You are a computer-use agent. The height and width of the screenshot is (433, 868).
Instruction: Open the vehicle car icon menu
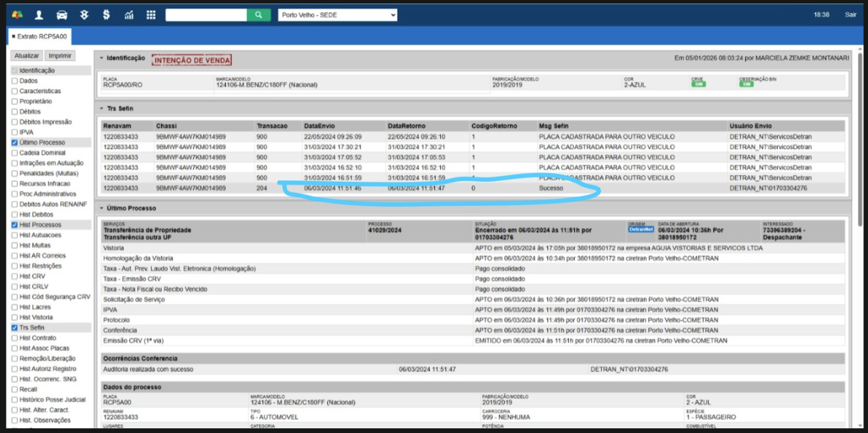[x=61, y=15]
